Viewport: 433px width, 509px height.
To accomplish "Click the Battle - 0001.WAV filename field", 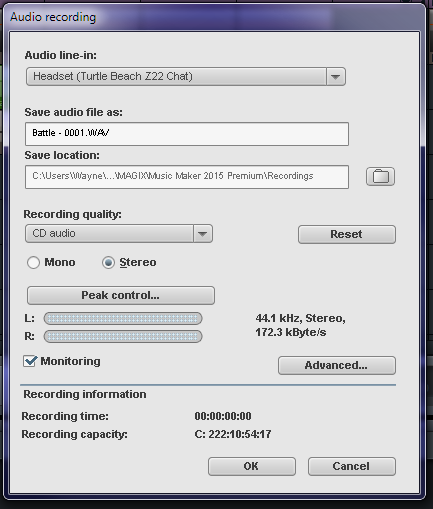I will tap(187, 134).
